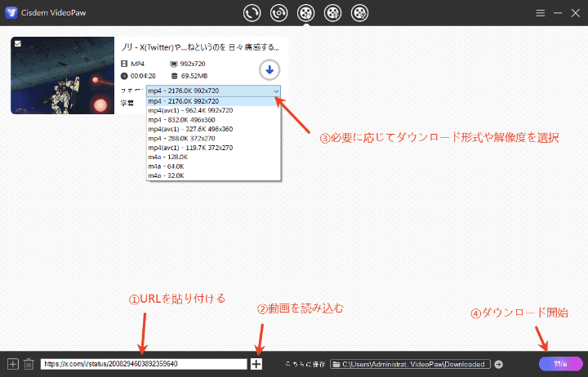
Task: Switch to the download tab film-reel icon
Action: (x=306, y=13)
